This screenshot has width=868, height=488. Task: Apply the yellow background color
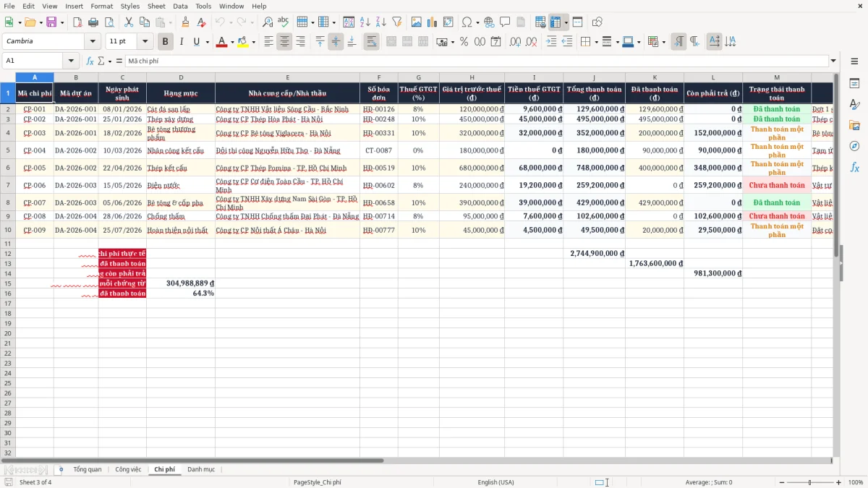pos(243,42)
